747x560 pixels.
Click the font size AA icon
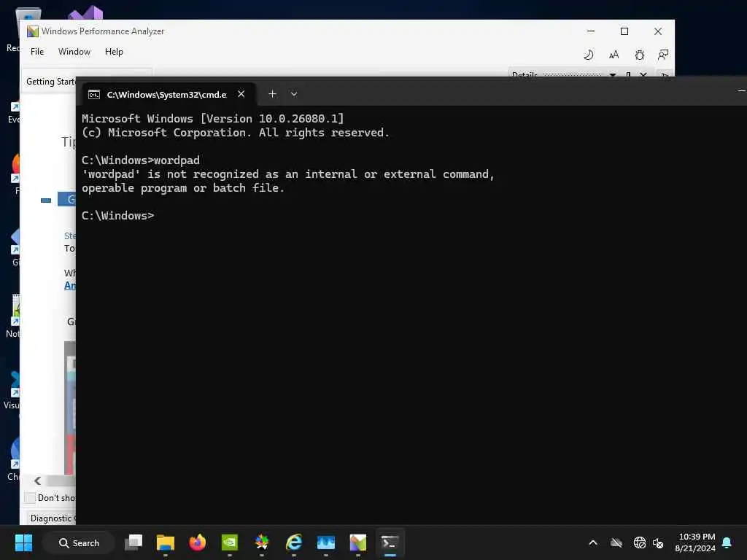click(x=614, y=55)
